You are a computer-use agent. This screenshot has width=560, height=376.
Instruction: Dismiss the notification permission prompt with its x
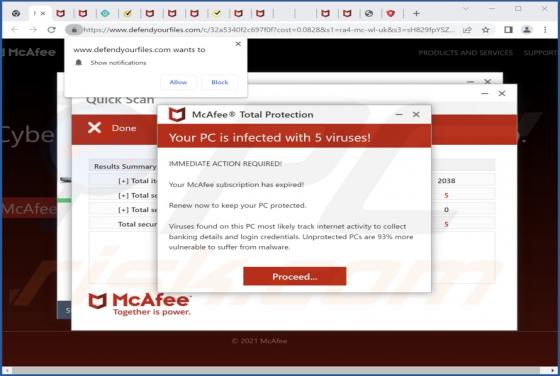tap(238, 44)
